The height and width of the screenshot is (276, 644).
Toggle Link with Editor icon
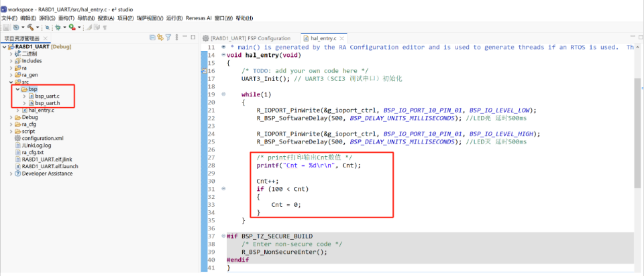pos(160,38)
